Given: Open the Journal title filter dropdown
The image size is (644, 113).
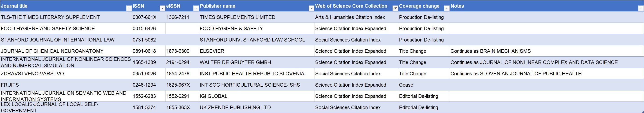Looking at the screenshot, I should tap(129, 8).
